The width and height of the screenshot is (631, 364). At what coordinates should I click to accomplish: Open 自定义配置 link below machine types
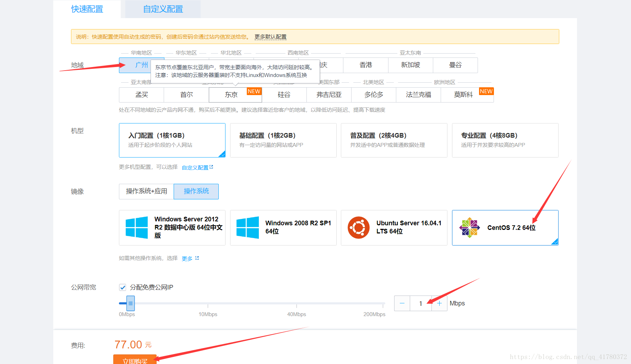pyautogui.click(x=195, y=167)
